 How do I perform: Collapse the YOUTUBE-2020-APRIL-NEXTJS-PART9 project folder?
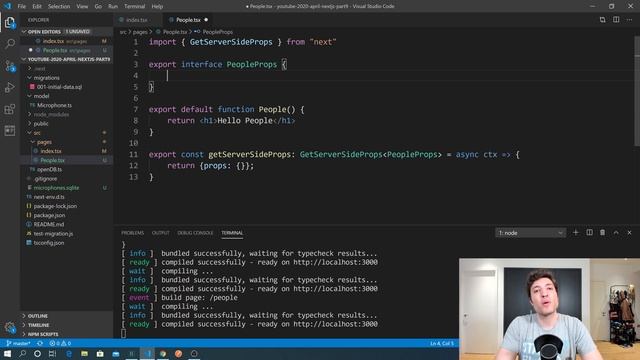[x=67, y=59]
